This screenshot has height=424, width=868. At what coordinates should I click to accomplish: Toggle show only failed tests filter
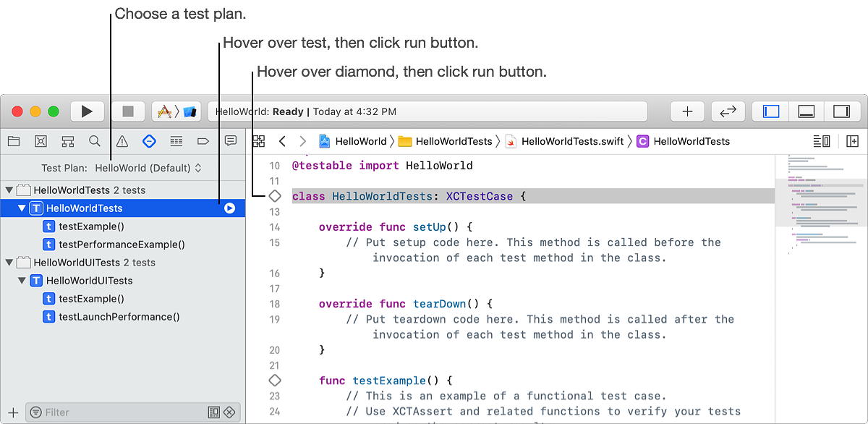point(229,412)
